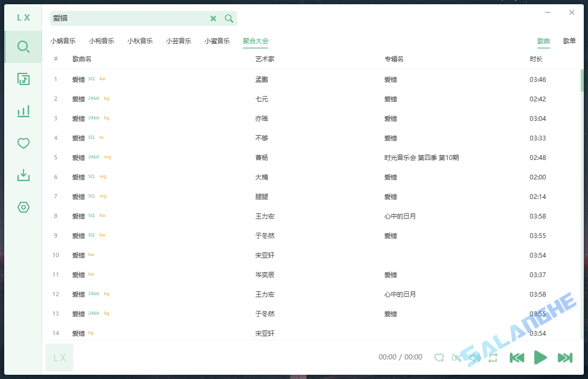Select the 聚合大会 source tab
Viewport: 588px width, 379px height.
tap(255, 41)
